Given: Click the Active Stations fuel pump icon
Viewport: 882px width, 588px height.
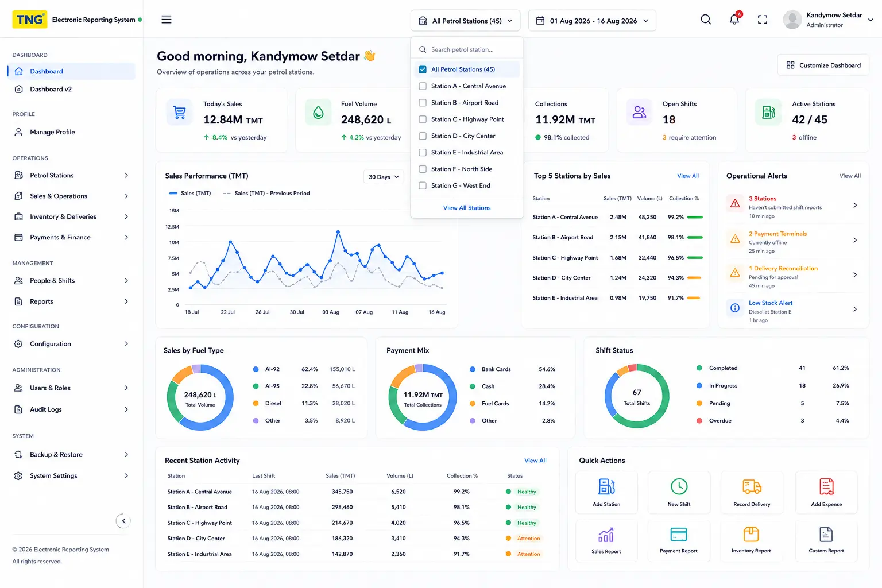Looking at the screenshot, I should [768, 113].
